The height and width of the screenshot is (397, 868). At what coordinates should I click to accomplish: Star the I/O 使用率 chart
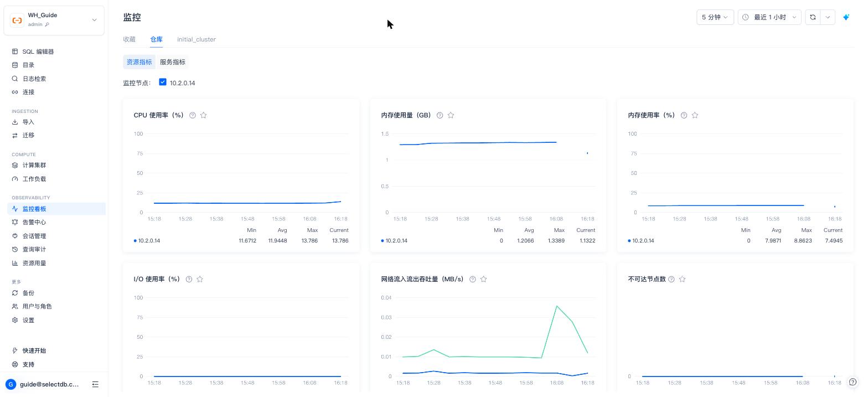click(200, 279)
